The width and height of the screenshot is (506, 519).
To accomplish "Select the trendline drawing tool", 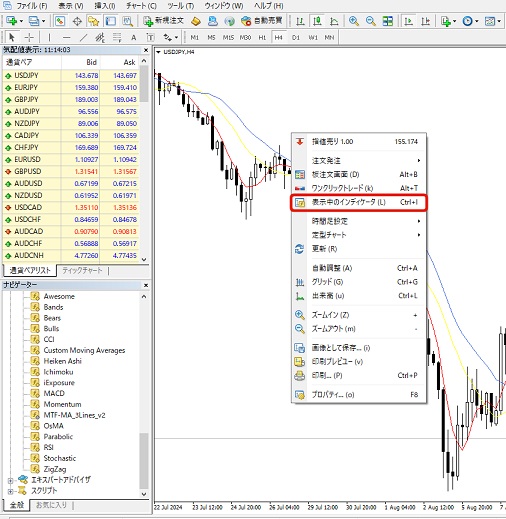I will click(84, 37).
